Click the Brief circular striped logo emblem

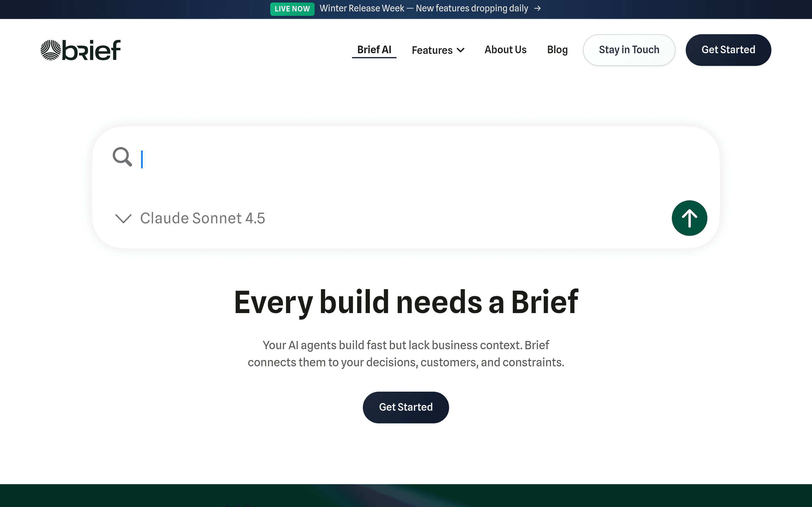(51, 50)
